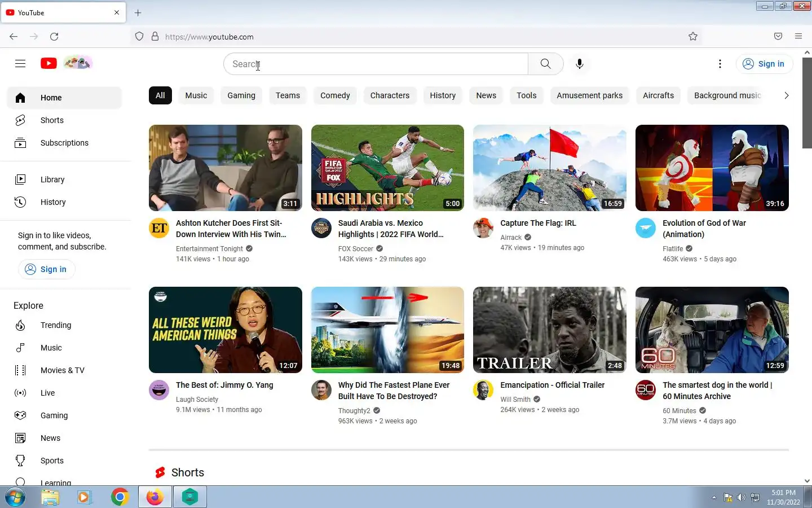The width and height of the screenshot is (812, 508).
Task: Open Sports under Explore
Action: click(x=64, y=461)
